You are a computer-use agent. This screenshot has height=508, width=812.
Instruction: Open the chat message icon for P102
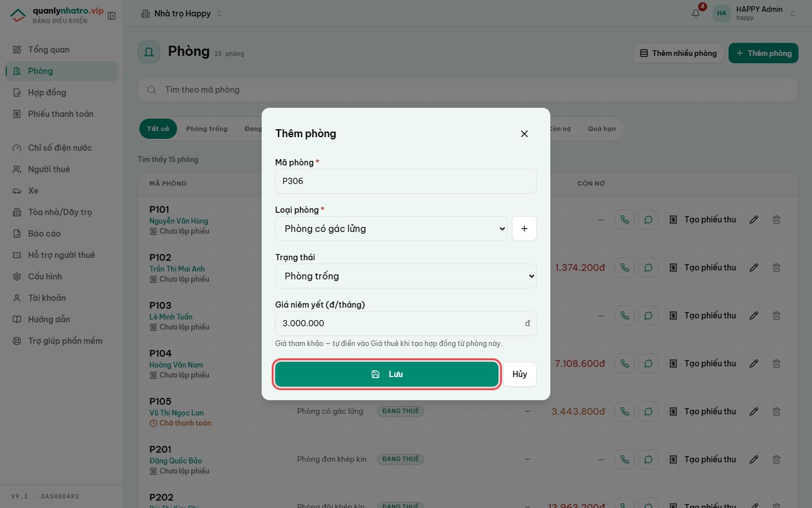coord(648,268)
